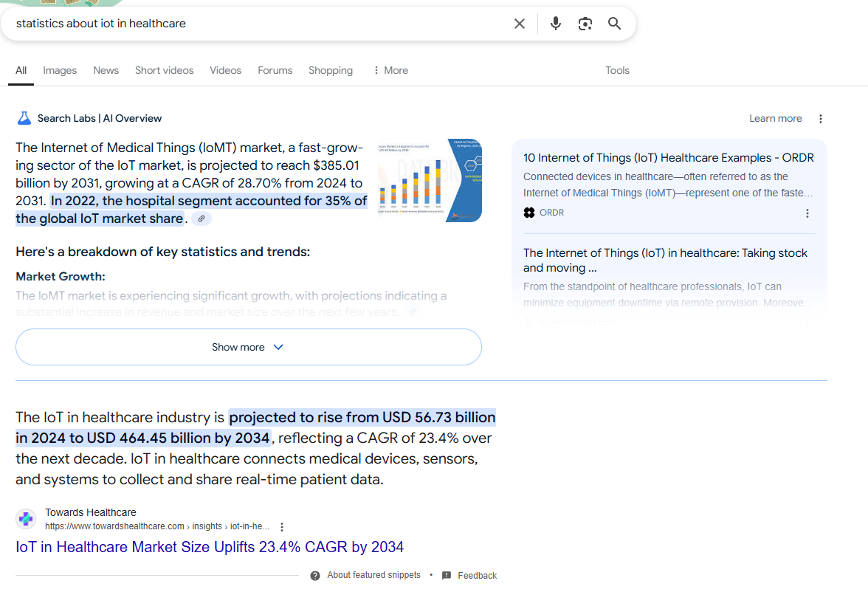Click the heading Here's a breakdown of key statistics
This screenshot has width=868, height=609.
(162, 252)
